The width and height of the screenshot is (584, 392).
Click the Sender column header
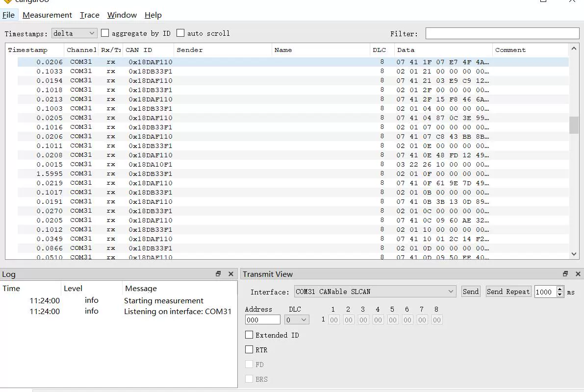(x=223, y=50)
